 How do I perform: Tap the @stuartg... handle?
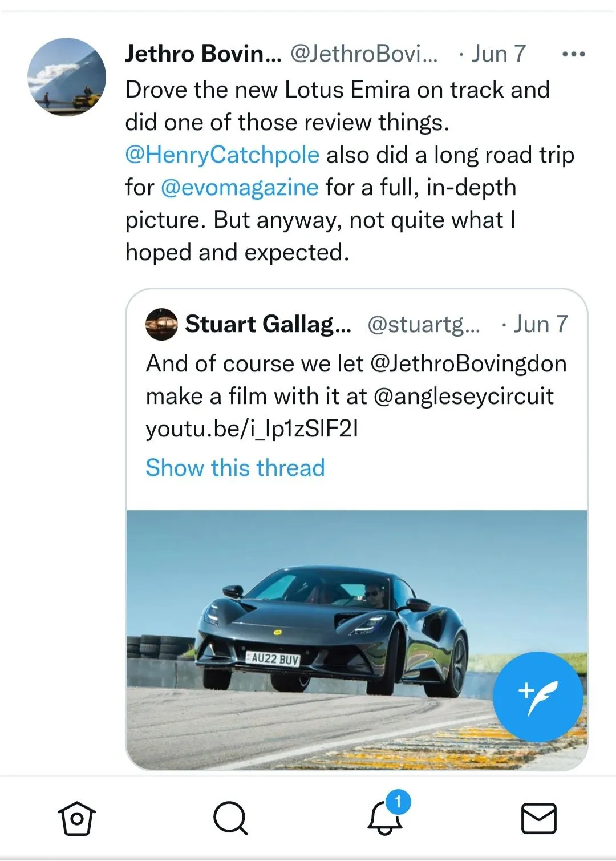click(x=424, y=325)
